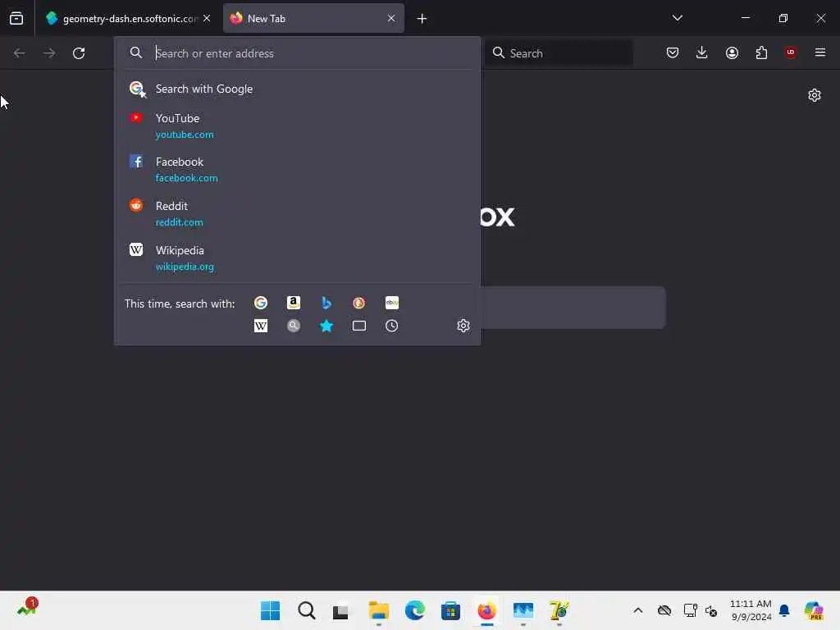
Task: Go forward one page
Action: tap(48, 53)
